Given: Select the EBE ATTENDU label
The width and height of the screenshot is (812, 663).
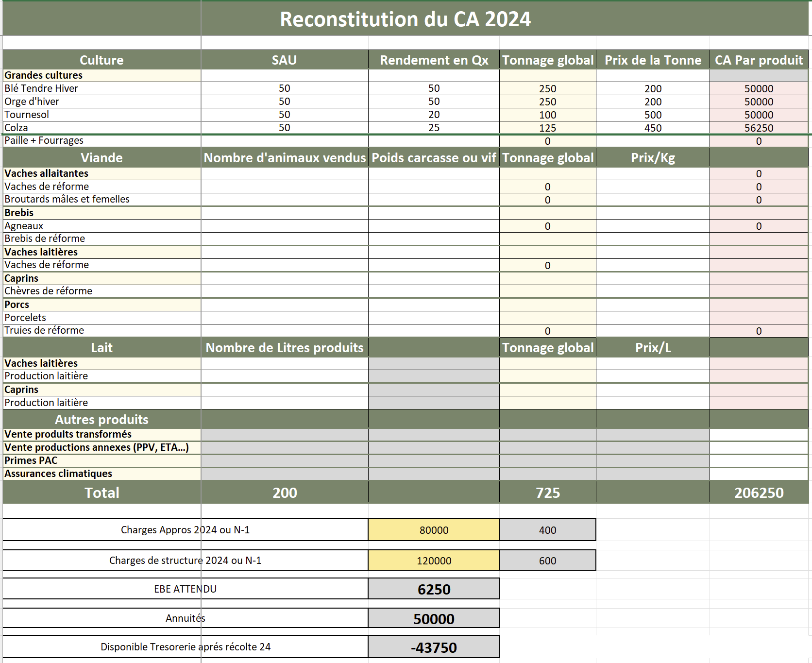Looking at the screenshot, I should point(185,589).
